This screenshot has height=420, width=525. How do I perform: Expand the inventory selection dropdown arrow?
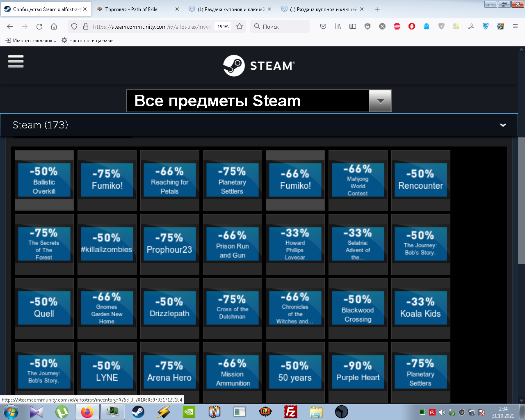pyautogui.click(x=380, y=100)
